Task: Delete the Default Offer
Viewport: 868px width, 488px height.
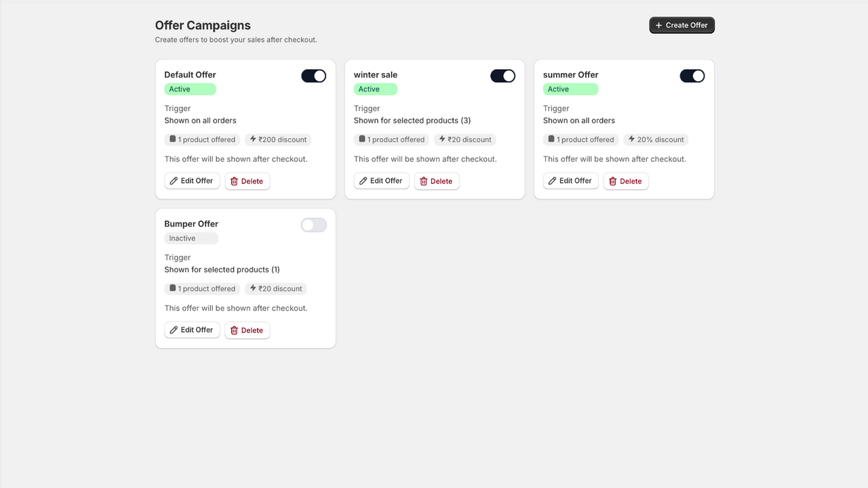Action: pyautogui.click(x=248, y=181)
